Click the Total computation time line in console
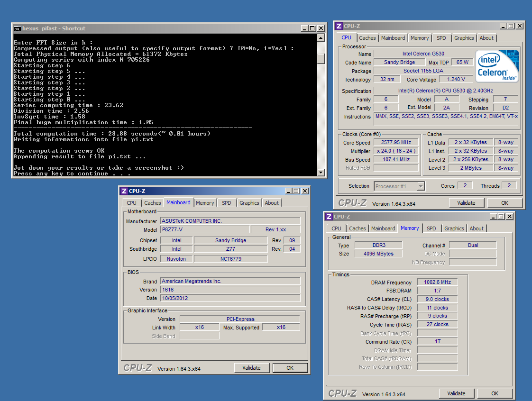 pos(112,134)
